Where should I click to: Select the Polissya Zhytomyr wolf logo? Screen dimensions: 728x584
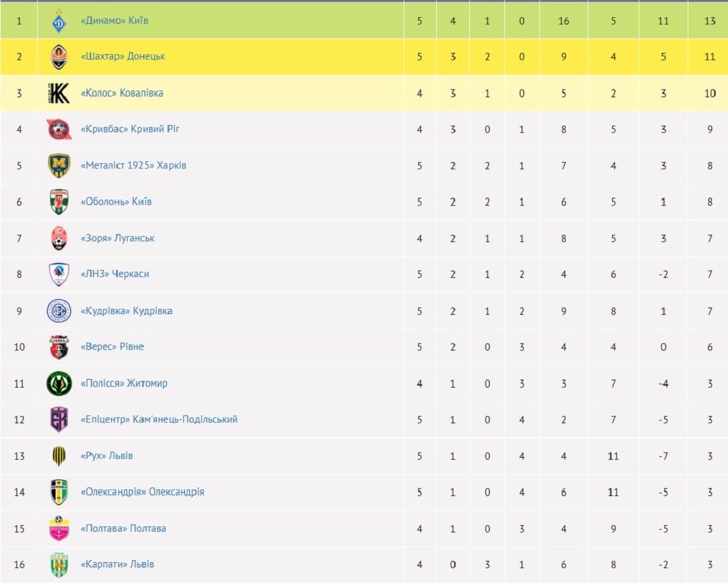[59, 384]
